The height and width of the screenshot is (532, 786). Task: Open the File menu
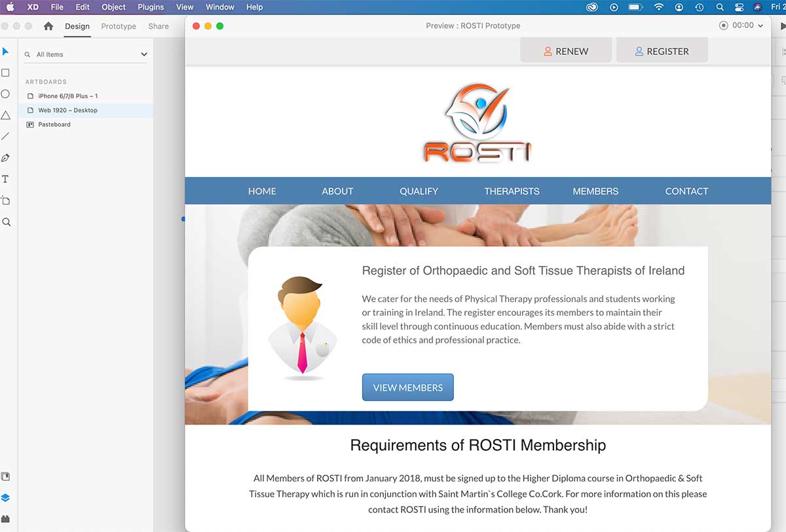tap(57, 7)
